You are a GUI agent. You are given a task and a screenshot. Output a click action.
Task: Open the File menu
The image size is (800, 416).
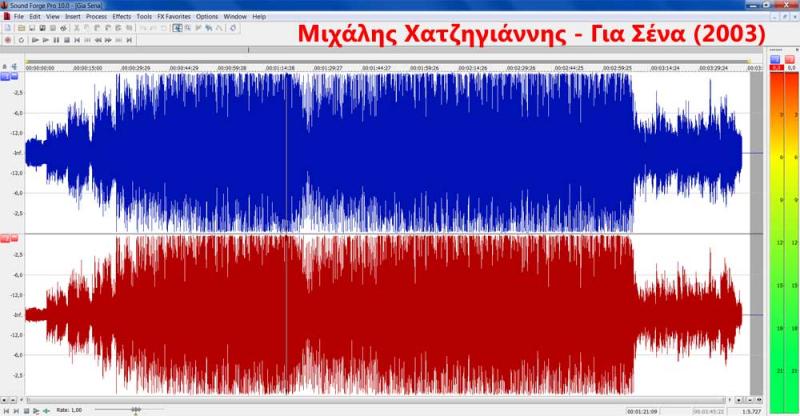point(19,16)
